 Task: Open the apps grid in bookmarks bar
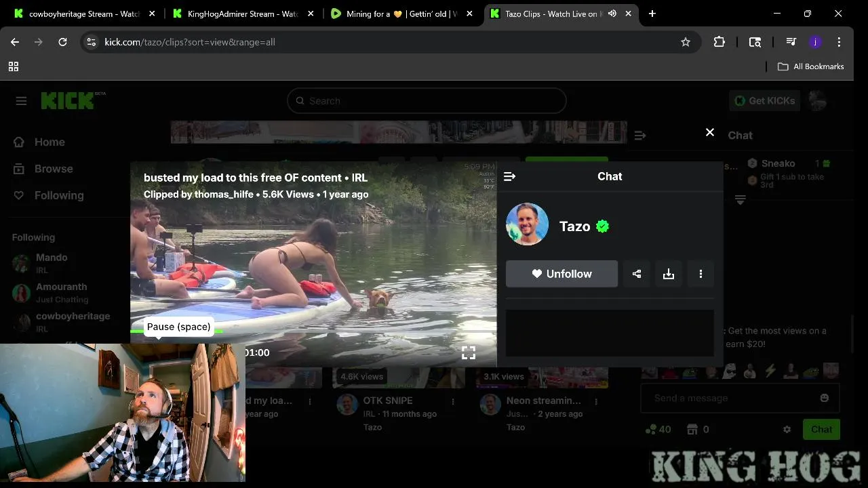click(x=14, y=66)
